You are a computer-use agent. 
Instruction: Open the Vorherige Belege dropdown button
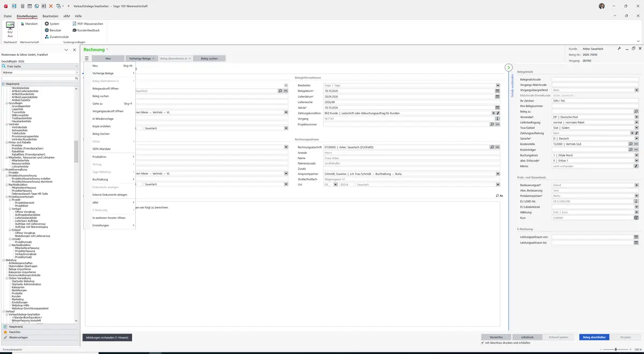point(142,58)
